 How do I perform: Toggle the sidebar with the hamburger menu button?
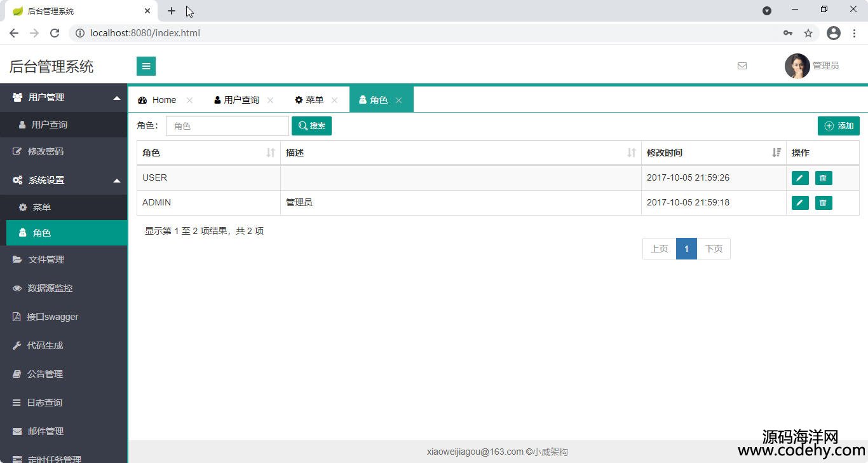pyautogui.click(x=146, y=66)
